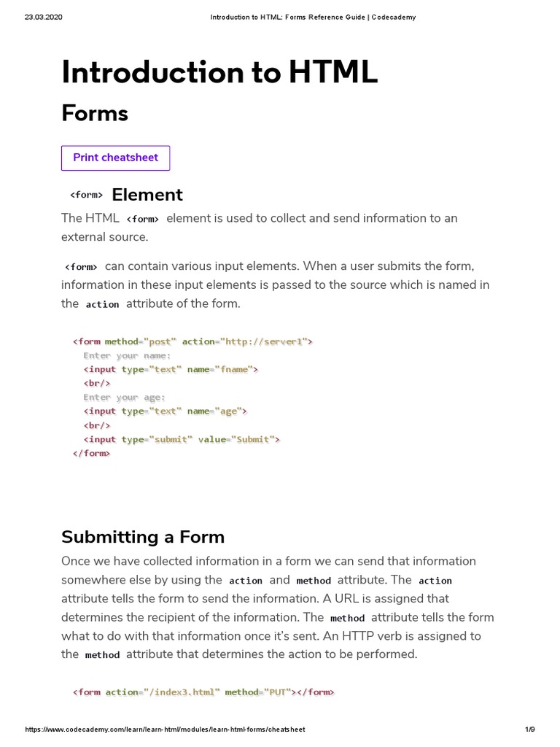This screenshot has height=747, width=560.
Task: Click the Print cheatsheet button
Action: click(x=116, y=158)
